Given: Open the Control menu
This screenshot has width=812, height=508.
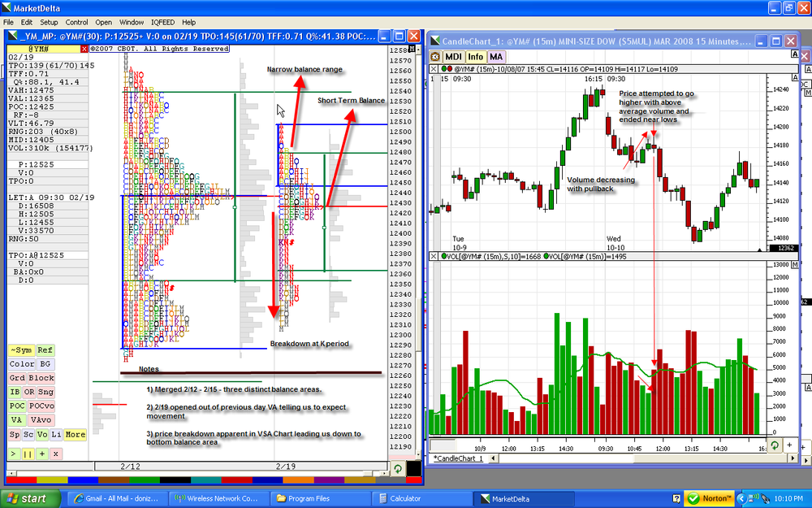Looking at the screenshot, I should 76,22.
